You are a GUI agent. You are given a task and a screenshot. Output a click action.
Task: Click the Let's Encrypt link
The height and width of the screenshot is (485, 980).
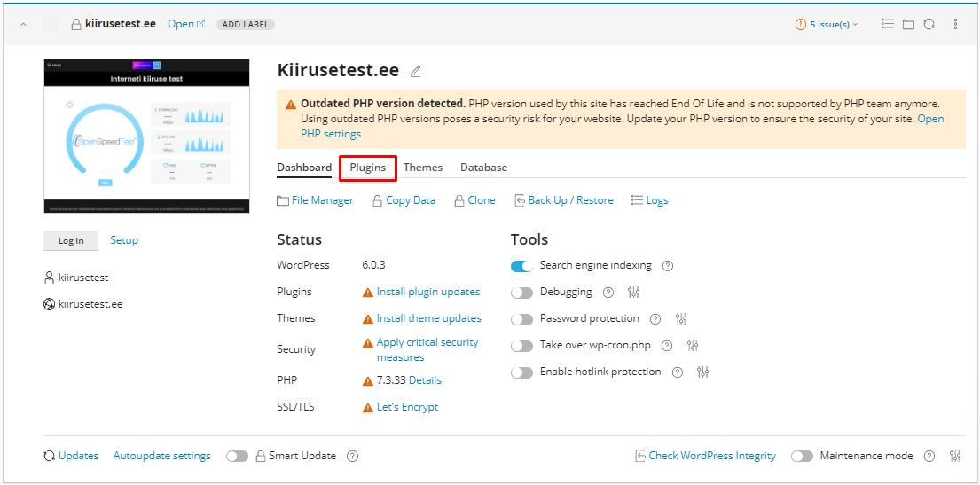click(407, 408)
